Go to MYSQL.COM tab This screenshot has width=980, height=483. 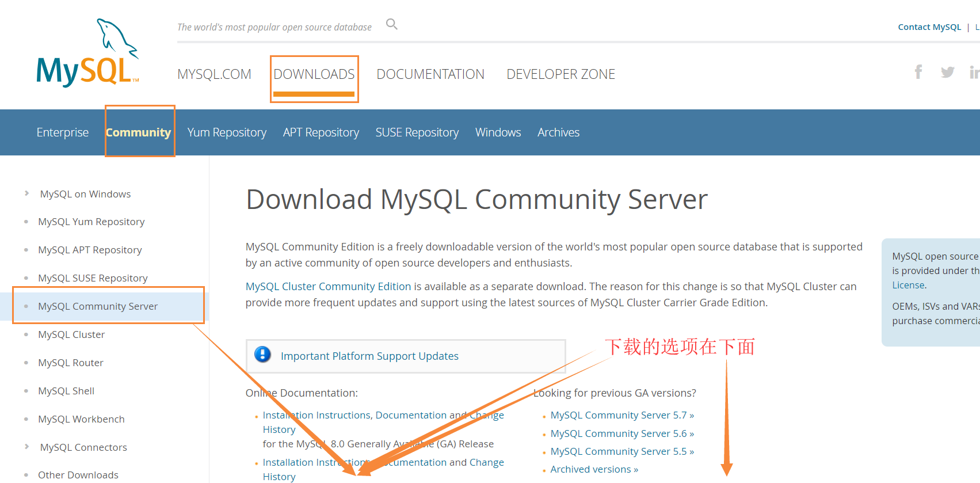click(214, 74)
